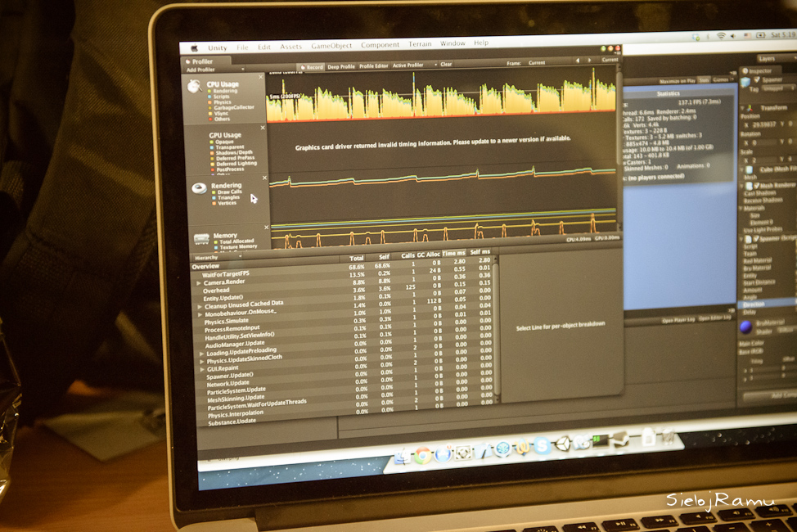The width and height of the screenshot is (797, 532).
Task: Click the Others red color swatch in CPU Usage
Action: click(x=210, y=119)
